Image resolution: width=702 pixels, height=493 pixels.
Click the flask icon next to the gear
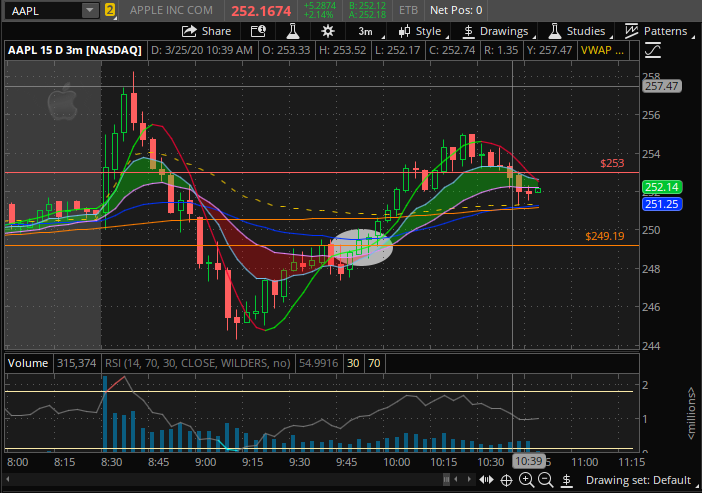(x=293, y=31)
